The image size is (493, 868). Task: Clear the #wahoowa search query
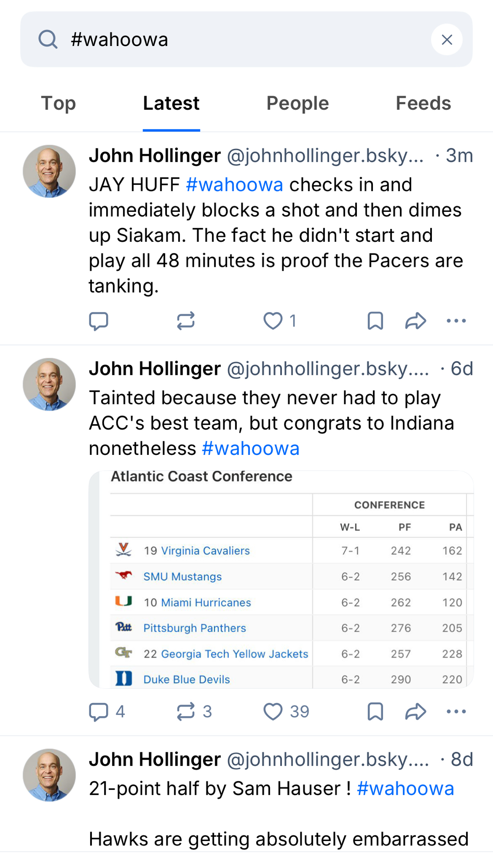pyautogui.click(x=447, y=39)
